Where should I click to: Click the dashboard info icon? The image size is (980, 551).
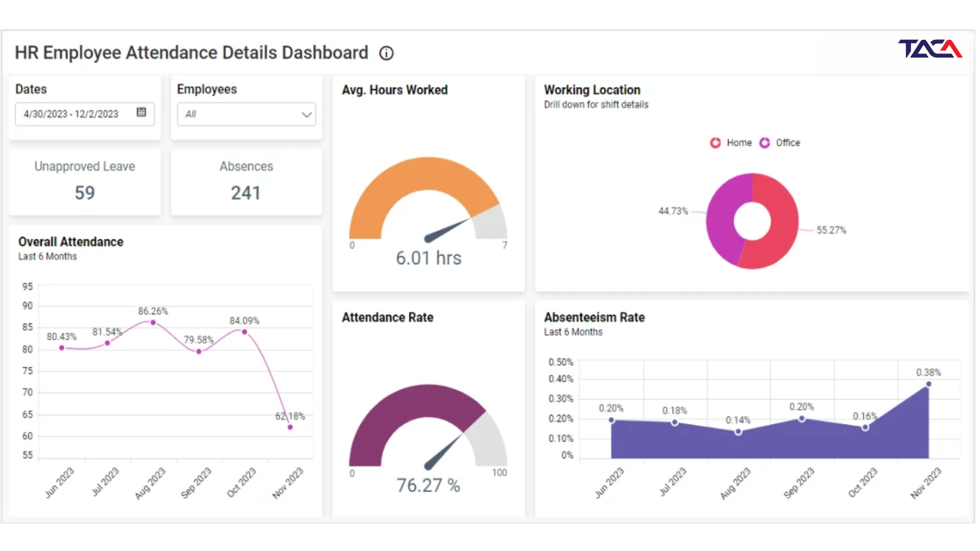386,53
